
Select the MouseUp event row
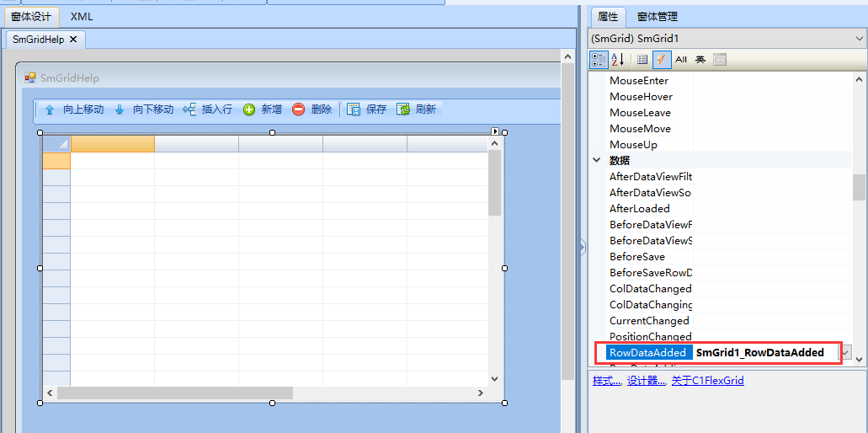point(728,145)
